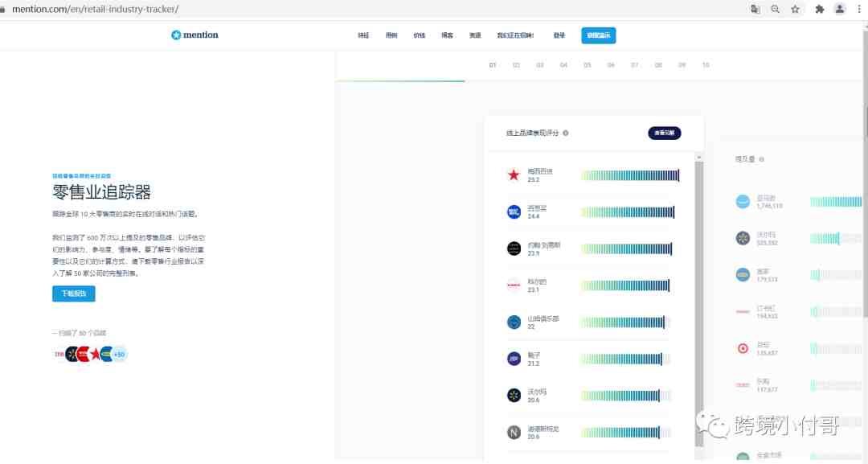Click the Target bullseye logo in mentions list

(x=743, y=348)
